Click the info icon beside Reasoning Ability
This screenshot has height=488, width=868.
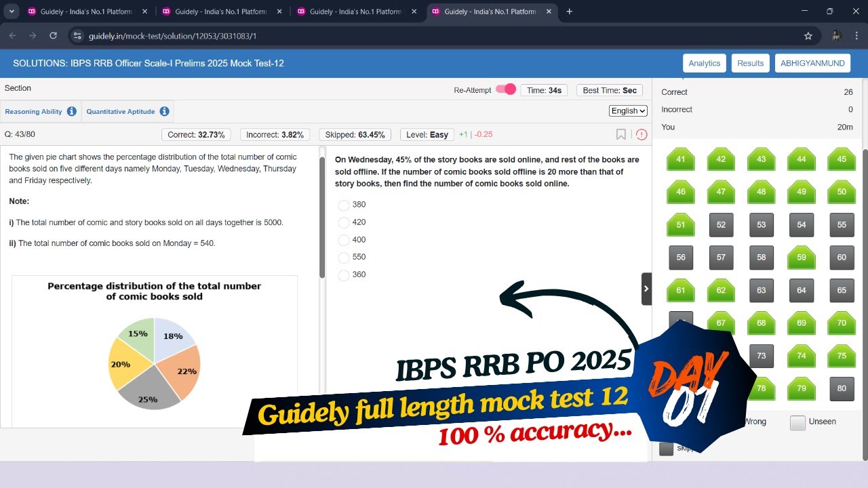71,111
